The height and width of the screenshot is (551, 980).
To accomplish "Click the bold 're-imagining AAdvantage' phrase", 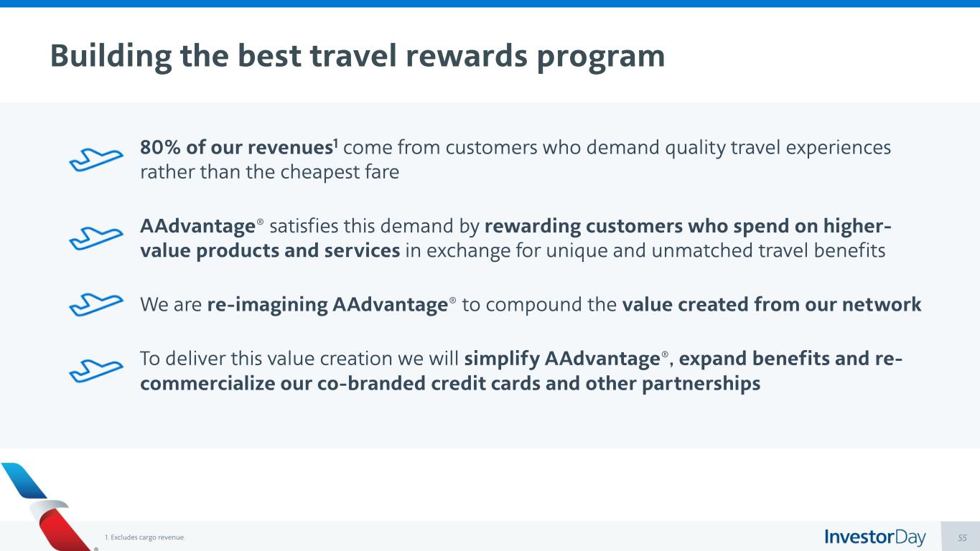I will click(327, 304).
